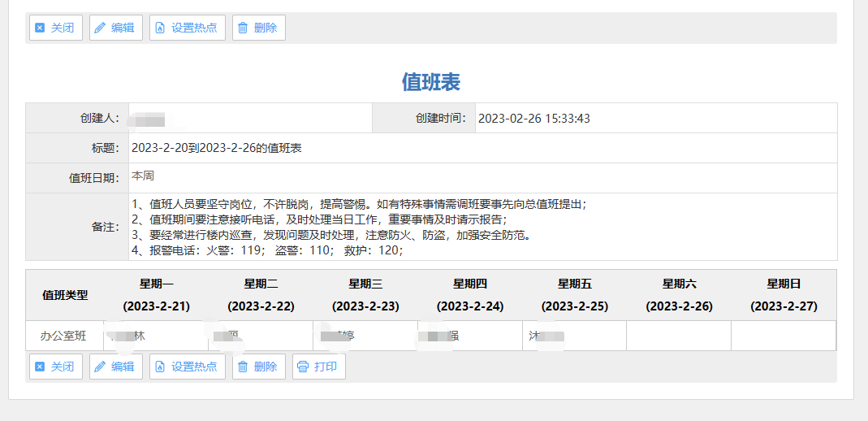Click the (2023-2-27) date under 星期日
This screenshot has width=868, height=421.
pos(784,306)
